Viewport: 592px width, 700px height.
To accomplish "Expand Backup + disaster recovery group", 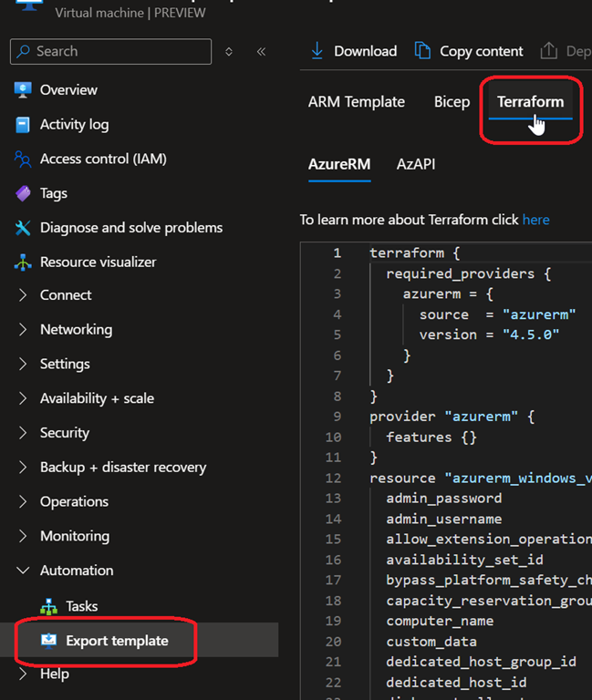I will [24, 468].
